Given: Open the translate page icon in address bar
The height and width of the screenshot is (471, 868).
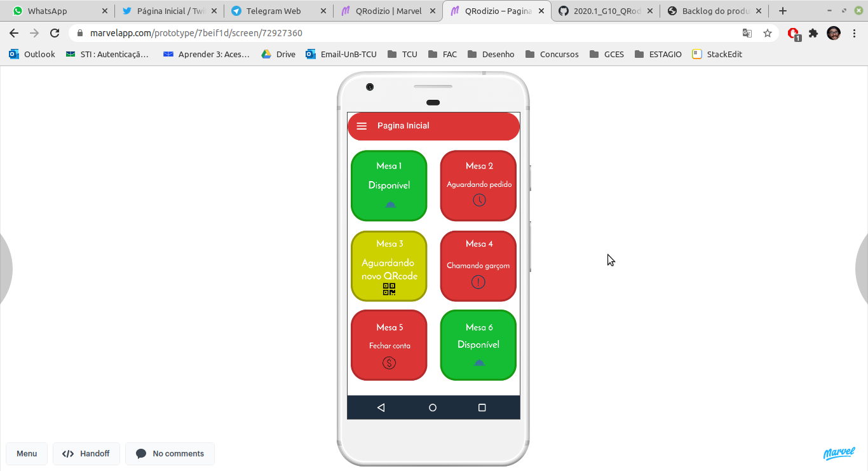Looking at the screenshot, I should click(747, 33).
